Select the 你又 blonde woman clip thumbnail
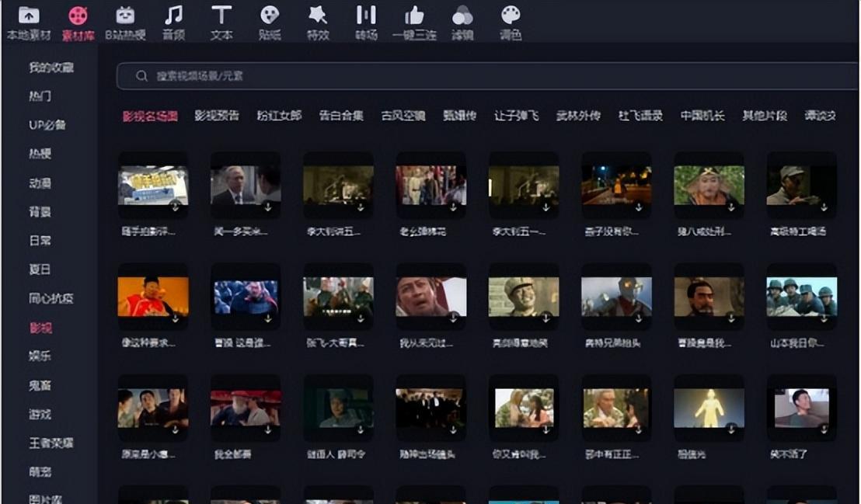 (x=524, y=408)
